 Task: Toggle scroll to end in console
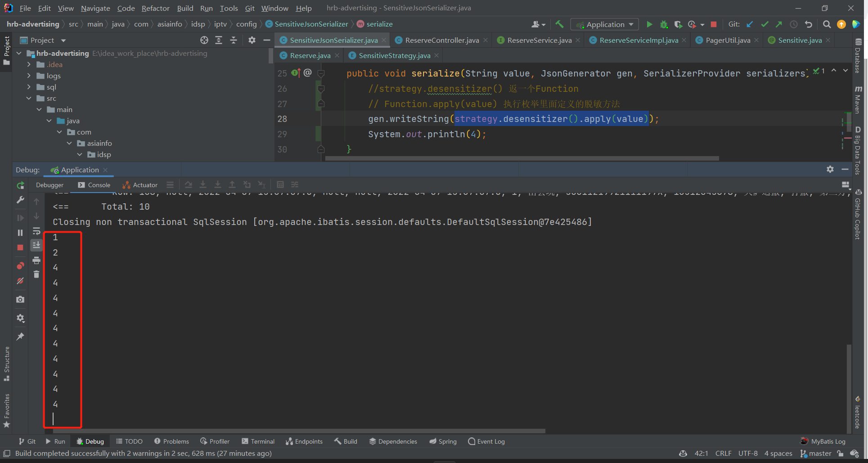click(x=36, y=245)
